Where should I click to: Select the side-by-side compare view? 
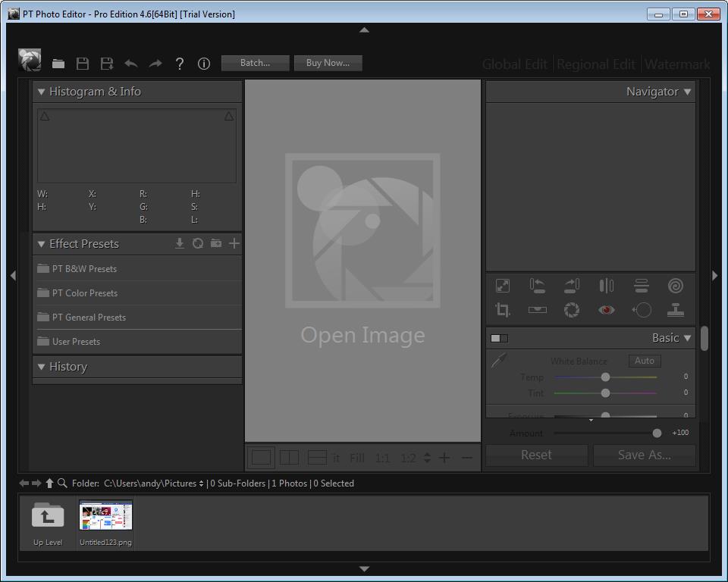[289, 458]
